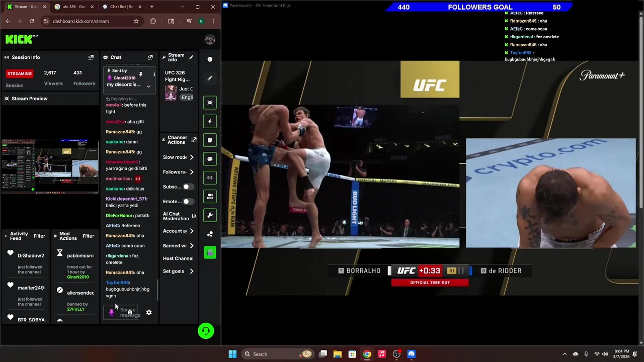Toggle Stream Preview sidebar icon

(x=210, y=103)
